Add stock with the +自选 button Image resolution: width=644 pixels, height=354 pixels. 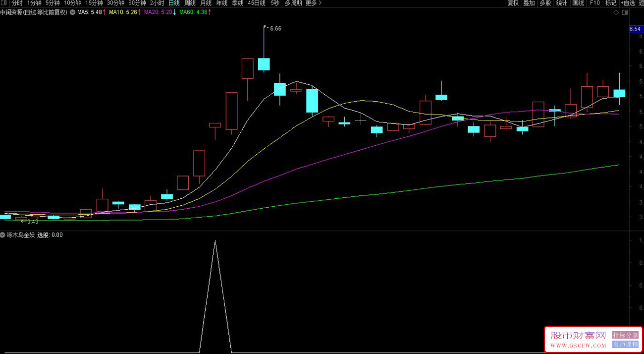click(x=627, y=3)
